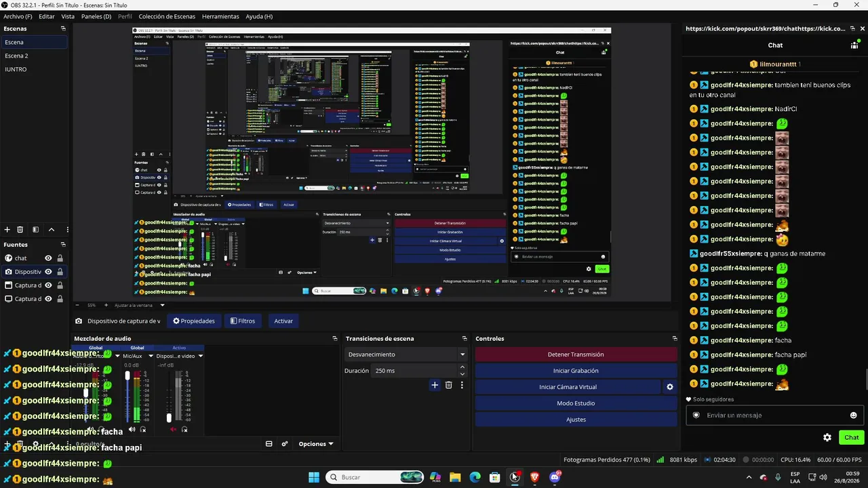This screenshot has width=868, height=488.
Task: Start recording with Iniciar Grabación
Action: point(576,371)
